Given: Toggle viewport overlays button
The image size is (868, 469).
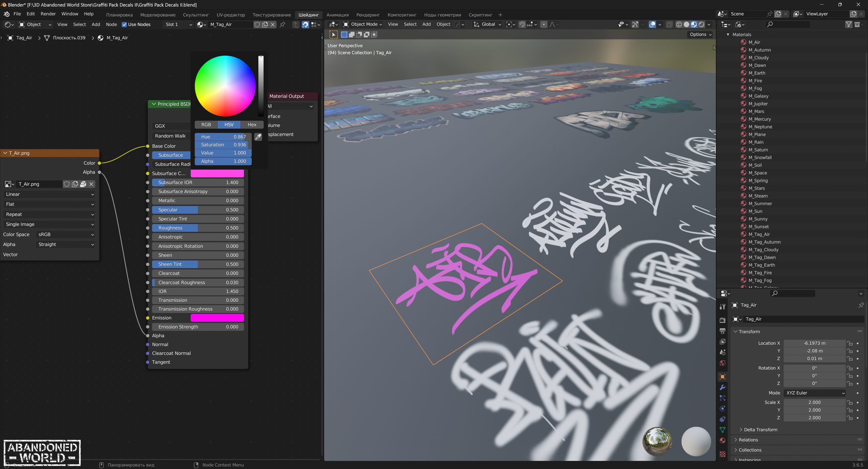Looking at the screenshot, I should click(x=652, y=24).
